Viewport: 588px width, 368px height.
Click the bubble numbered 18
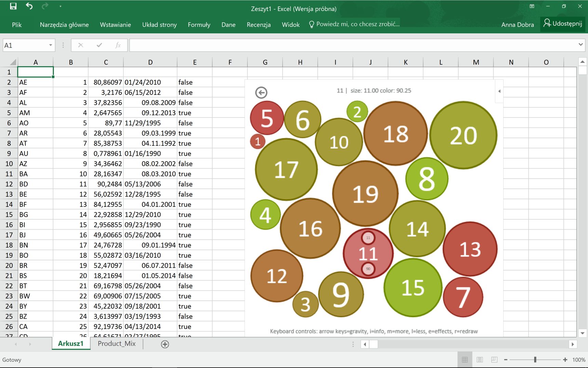pyautogui.click(x=396, y=134)
